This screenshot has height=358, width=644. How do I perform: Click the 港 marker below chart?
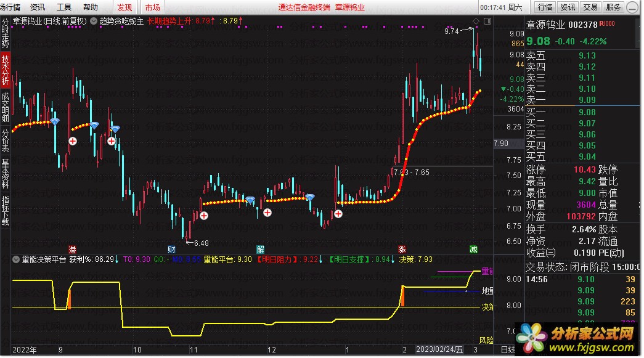[x=72, y=249]
